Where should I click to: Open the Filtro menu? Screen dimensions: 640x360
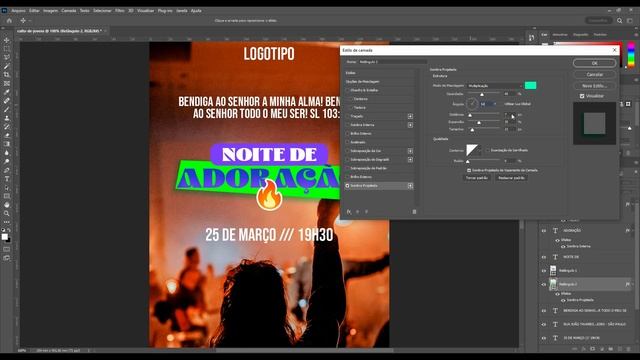click(x=120, y=11)
